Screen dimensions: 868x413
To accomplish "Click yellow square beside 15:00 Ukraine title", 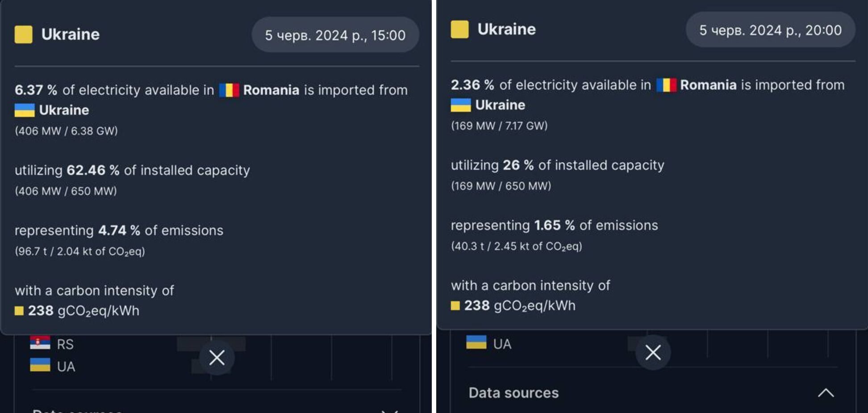I will pos(24,34).
